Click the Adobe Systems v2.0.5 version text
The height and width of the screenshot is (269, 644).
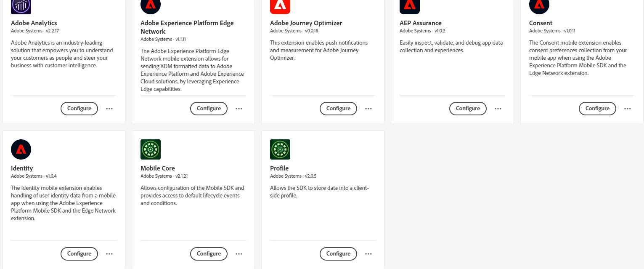coord(294,176)
